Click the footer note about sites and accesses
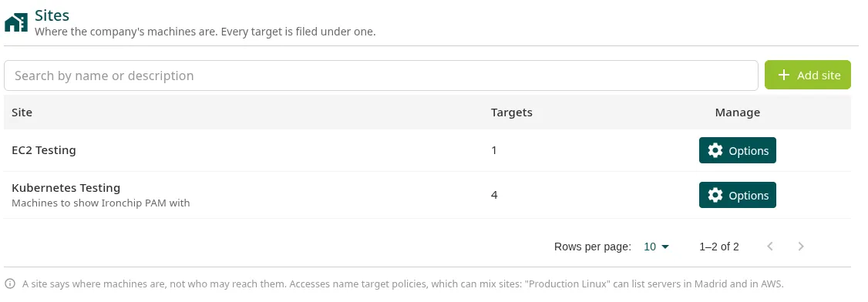The image size is (868, 302). (x=403, y=284)
